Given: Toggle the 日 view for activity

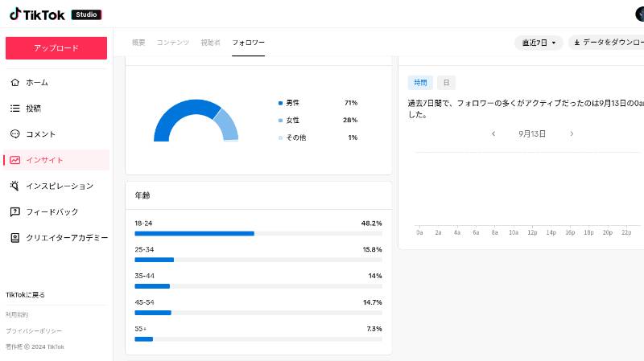Looking at the screenshot, I should pos(446,83).
